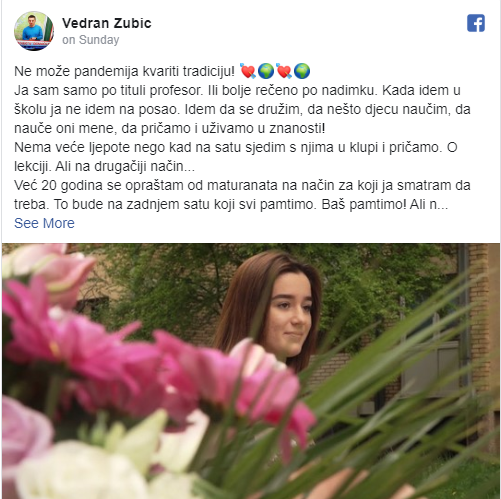Image resolution: width=501 pixels, height=499 pixels.
Task: Click the first globe emoji
Action: point(266,71)
